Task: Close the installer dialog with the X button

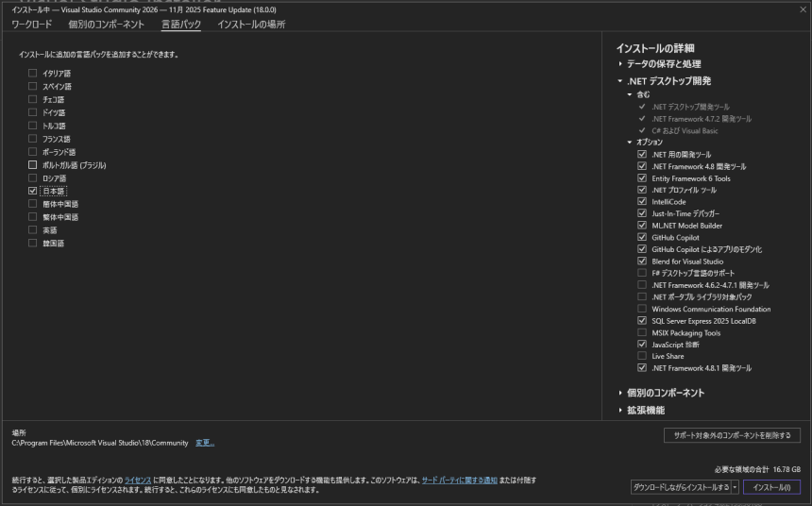Action: pos(803,9)
